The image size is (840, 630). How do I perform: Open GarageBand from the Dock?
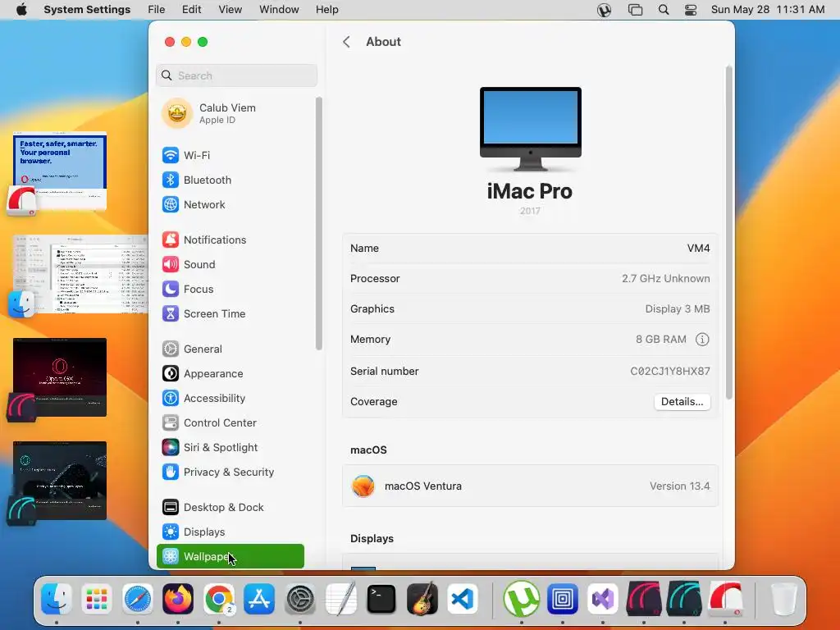click(x=422, y=598)
